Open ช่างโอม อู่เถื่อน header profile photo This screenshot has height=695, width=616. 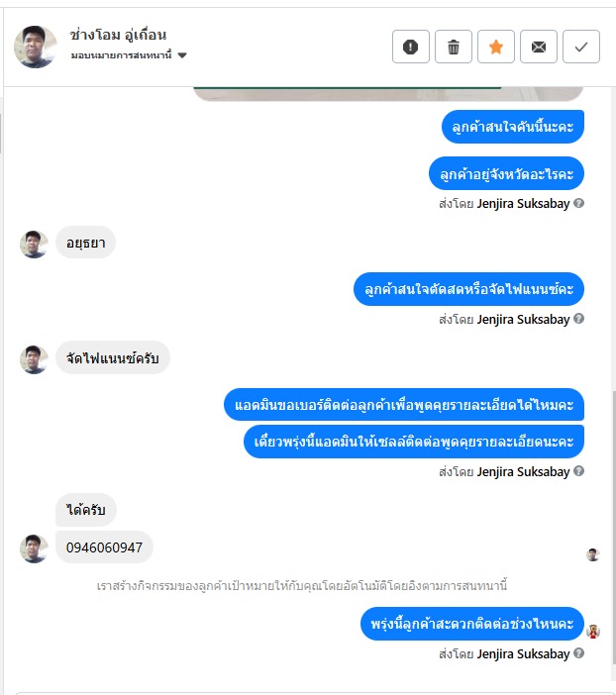click(36, 47)
